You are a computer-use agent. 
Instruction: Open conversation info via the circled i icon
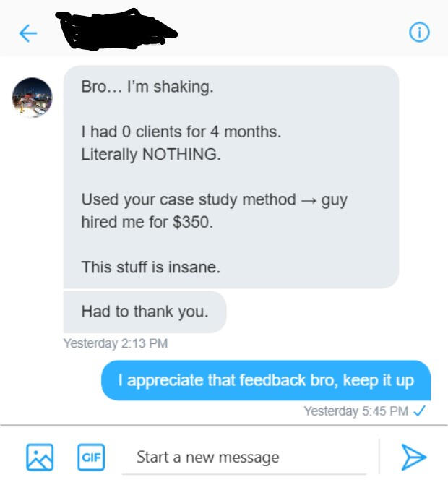point(419,33)
